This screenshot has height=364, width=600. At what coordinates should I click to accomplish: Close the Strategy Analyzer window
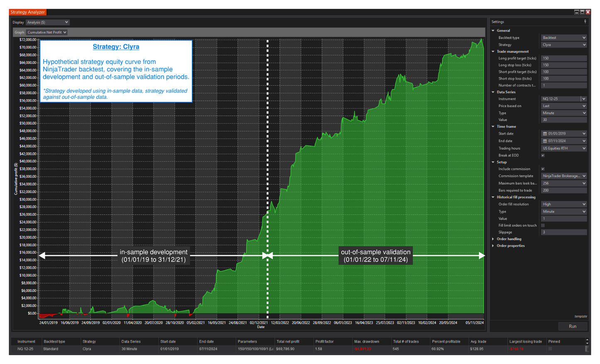(x=588, y=12)
